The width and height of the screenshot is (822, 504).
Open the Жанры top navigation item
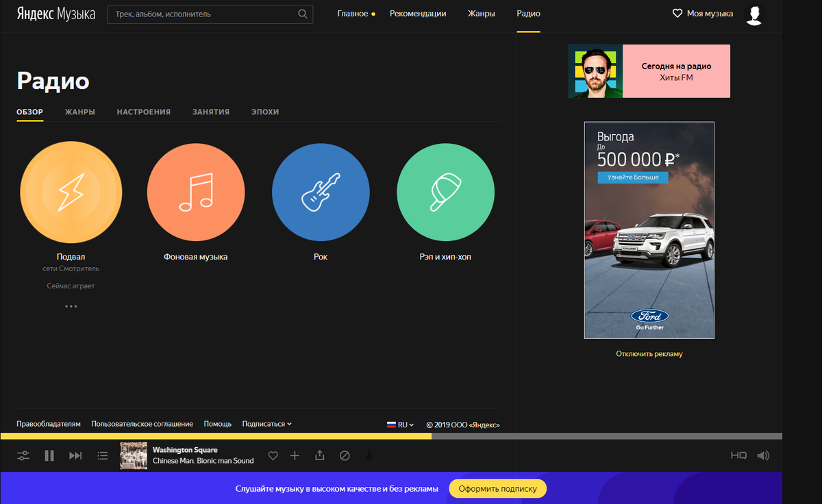pos(482,14)
